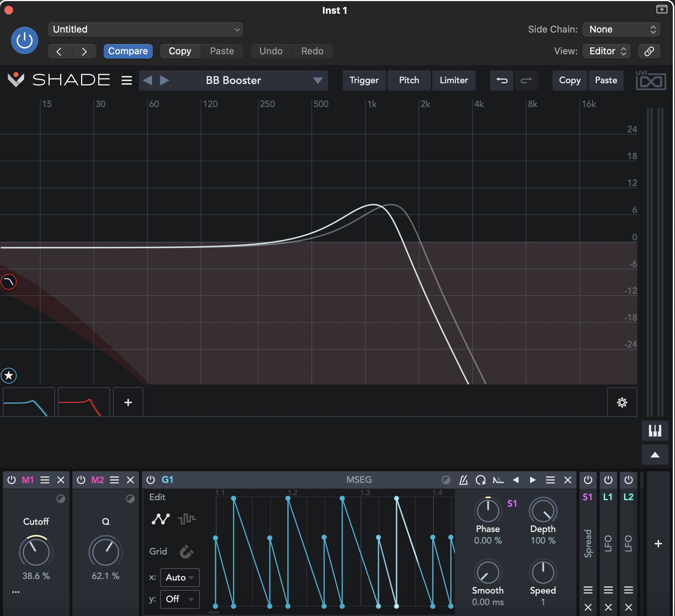Screen dimensions: 675x616
Task: Toggle M1 macro power
Action: click(x=12, y=480)
